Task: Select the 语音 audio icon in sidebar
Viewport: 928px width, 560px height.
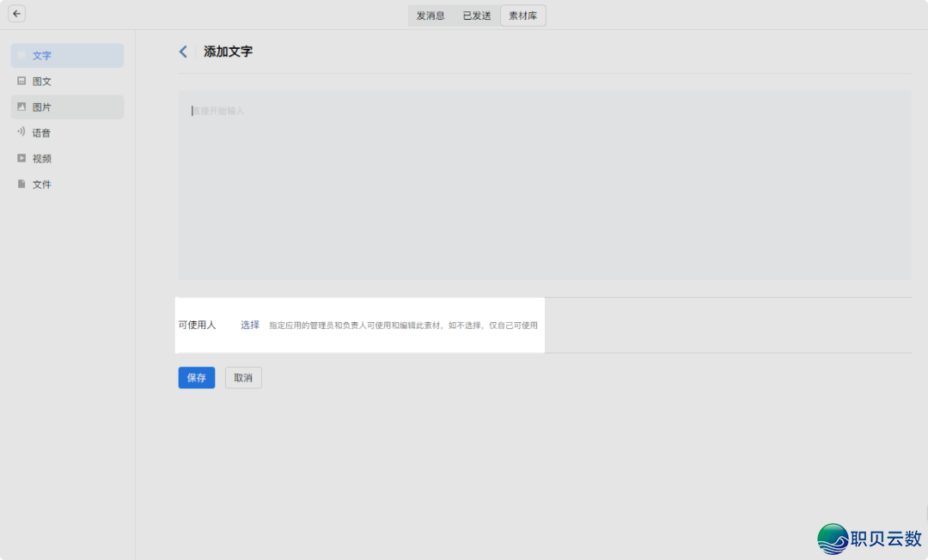Action: (20, 132)
